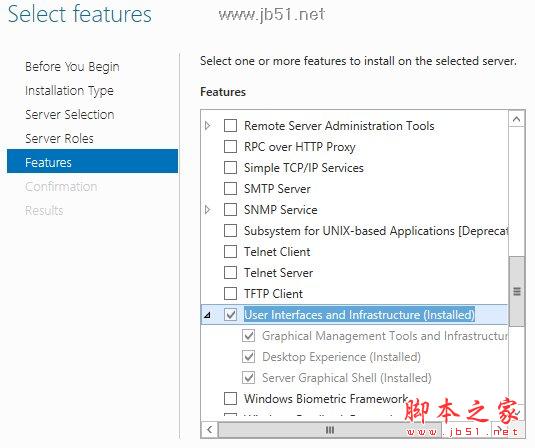Select Graphical Management Tools and Infrastructure label
Viewport: 535px width, 448px height.
pos(385,336)
